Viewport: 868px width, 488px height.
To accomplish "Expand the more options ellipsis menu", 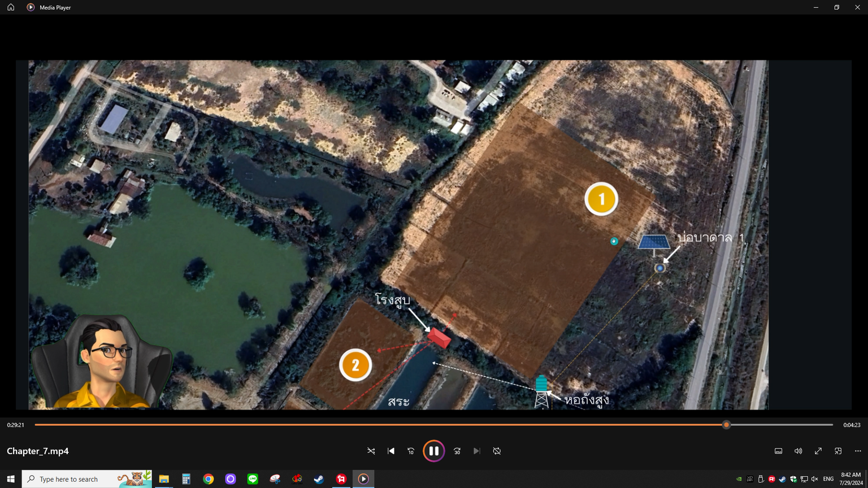I will point(858,451).
